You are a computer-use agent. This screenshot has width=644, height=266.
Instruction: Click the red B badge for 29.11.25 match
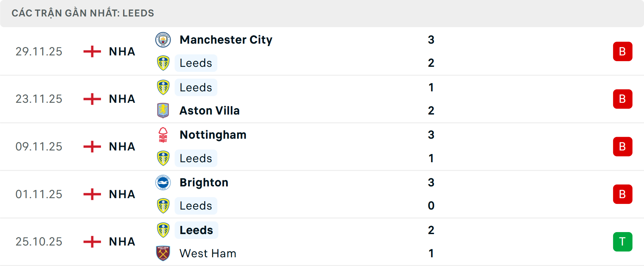[623, 51]
